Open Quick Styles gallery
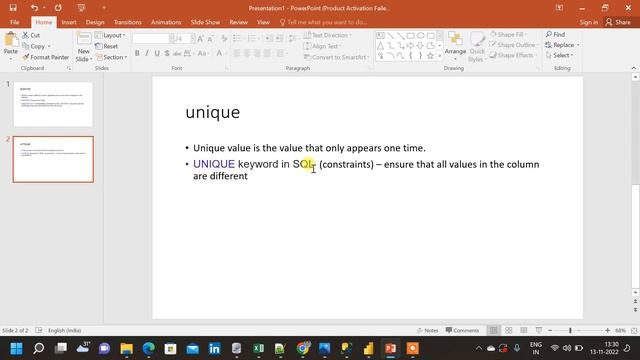The image size is (640, 360). [x=477, y=47]
